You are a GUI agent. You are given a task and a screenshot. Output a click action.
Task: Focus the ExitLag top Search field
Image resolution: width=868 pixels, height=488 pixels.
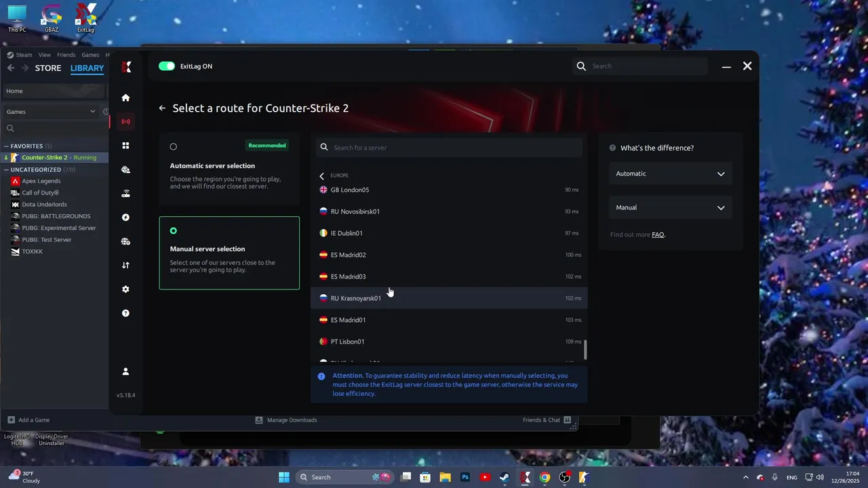click(641, 66)
